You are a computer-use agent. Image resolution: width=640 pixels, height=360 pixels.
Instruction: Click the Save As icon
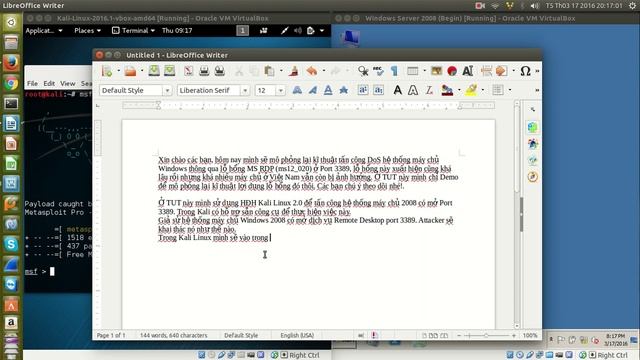coord(169,71)
